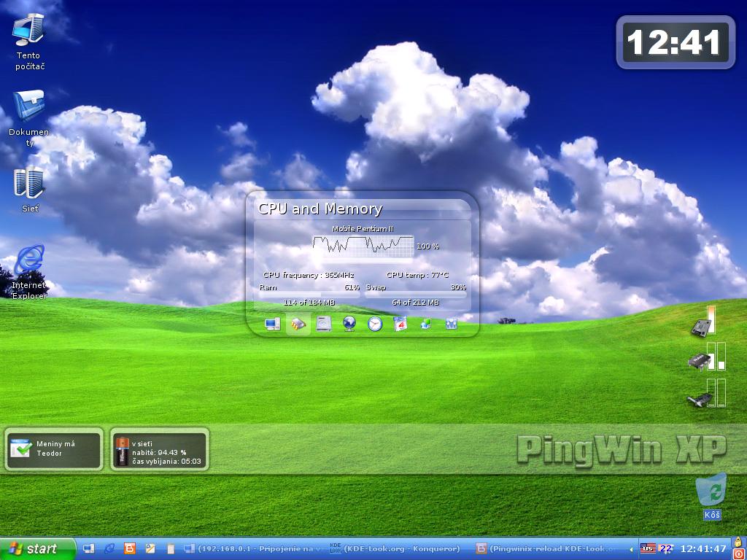The image size is (747, 560).
Task: Click the US flag keyboard layout indicator
Action: (648, 548)
